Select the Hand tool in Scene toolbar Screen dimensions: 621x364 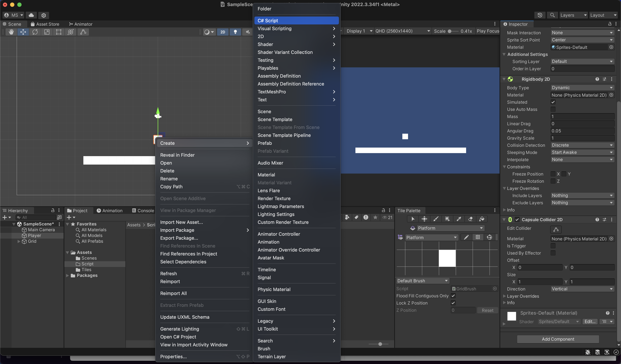11,32
